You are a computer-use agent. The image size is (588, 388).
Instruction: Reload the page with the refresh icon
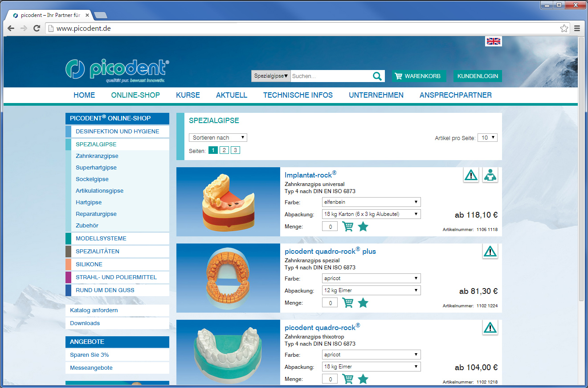(x=37, y=28)
